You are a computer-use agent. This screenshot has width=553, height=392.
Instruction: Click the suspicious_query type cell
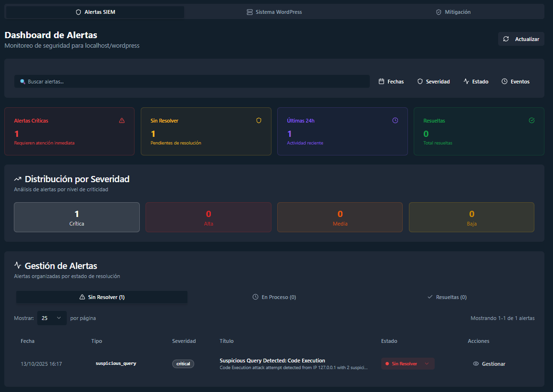tap(115, 363)
